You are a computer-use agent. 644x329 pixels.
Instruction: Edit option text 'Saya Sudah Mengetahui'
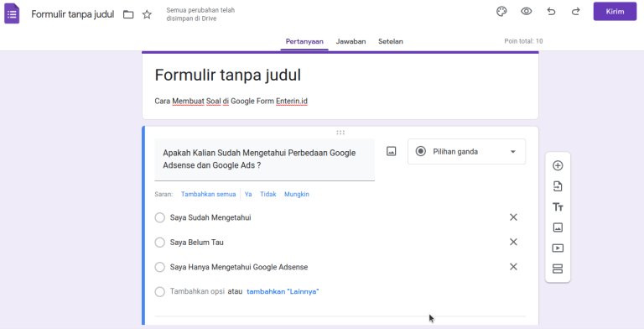tap(210, 217)
